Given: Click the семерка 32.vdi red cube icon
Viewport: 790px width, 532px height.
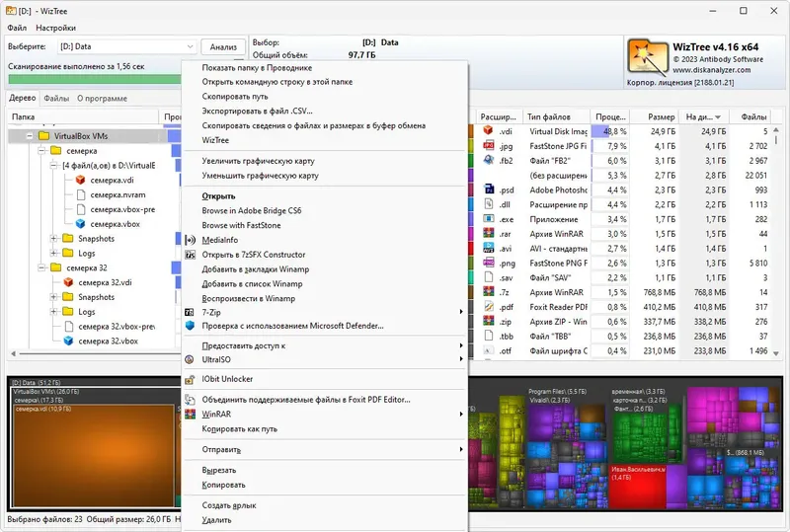Looking at the screenshot, I should pos(68,282).
